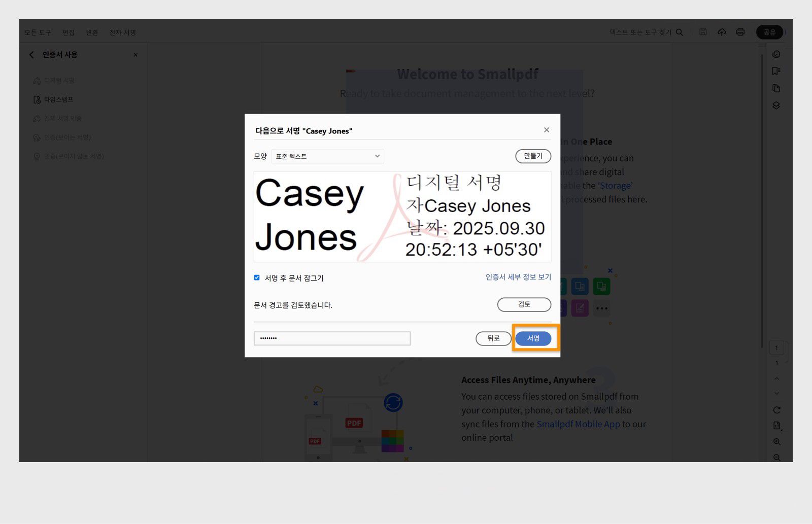Open the 변환 menu

click(x=92, y=32)
